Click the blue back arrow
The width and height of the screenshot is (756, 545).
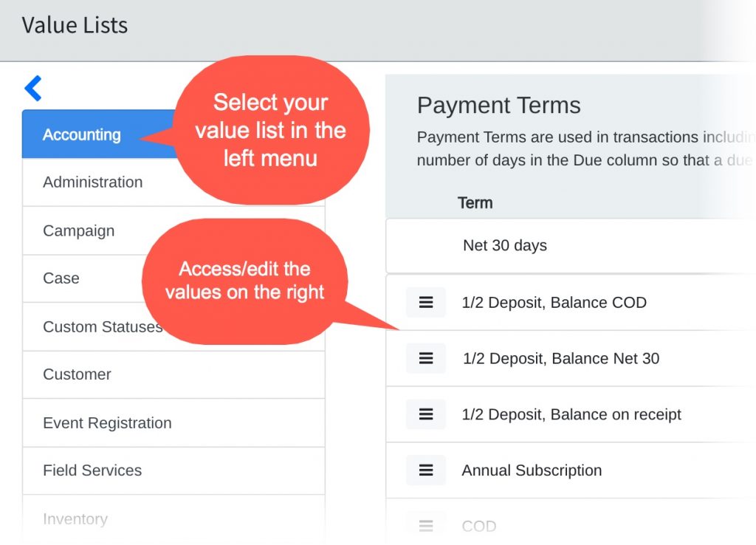click(33, 88)
